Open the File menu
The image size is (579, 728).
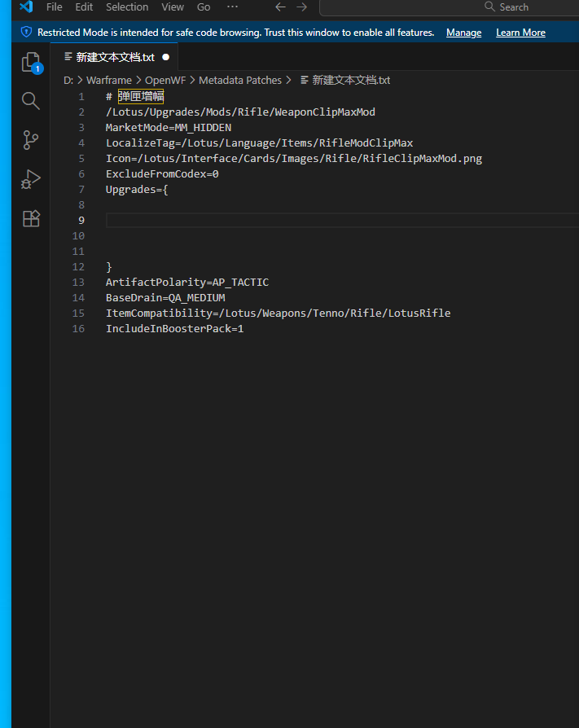click(x=55, y=7)
